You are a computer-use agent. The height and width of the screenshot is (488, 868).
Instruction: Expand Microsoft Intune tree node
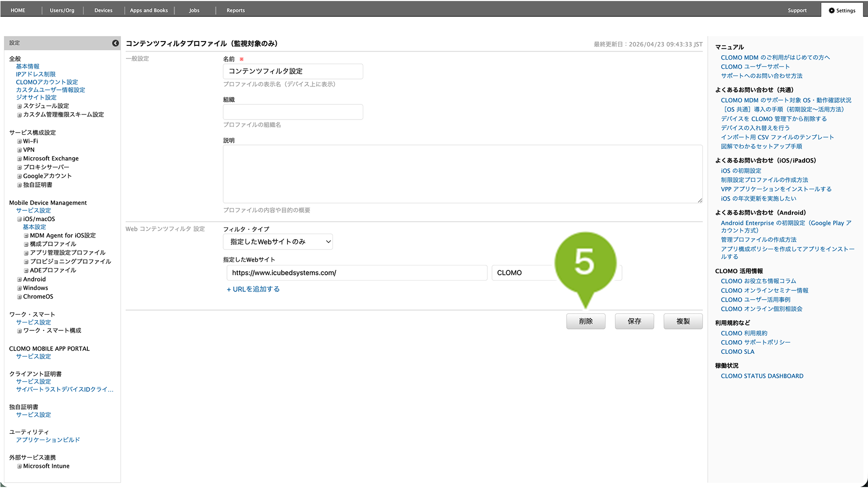click(20, 467)
